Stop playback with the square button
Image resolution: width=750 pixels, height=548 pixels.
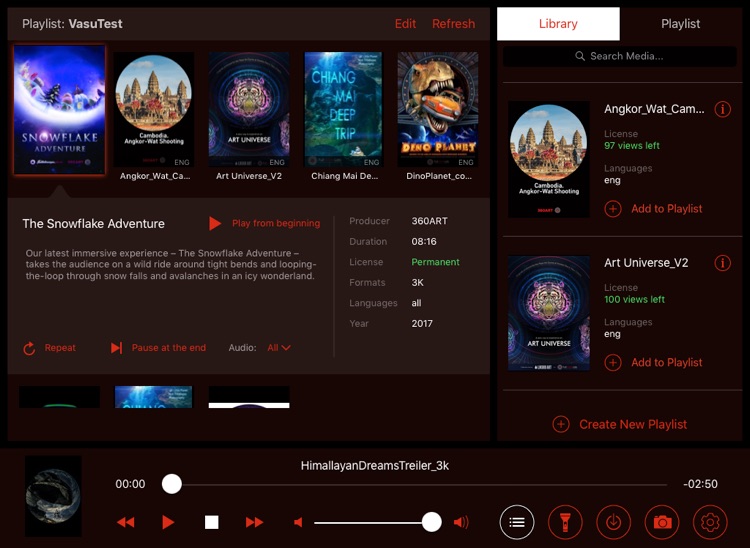211,522
